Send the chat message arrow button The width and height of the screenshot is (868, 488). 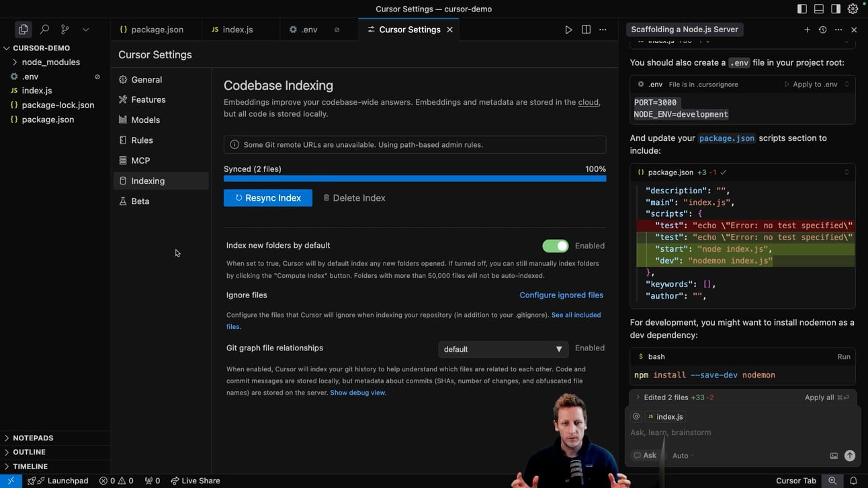pos(850,455)
